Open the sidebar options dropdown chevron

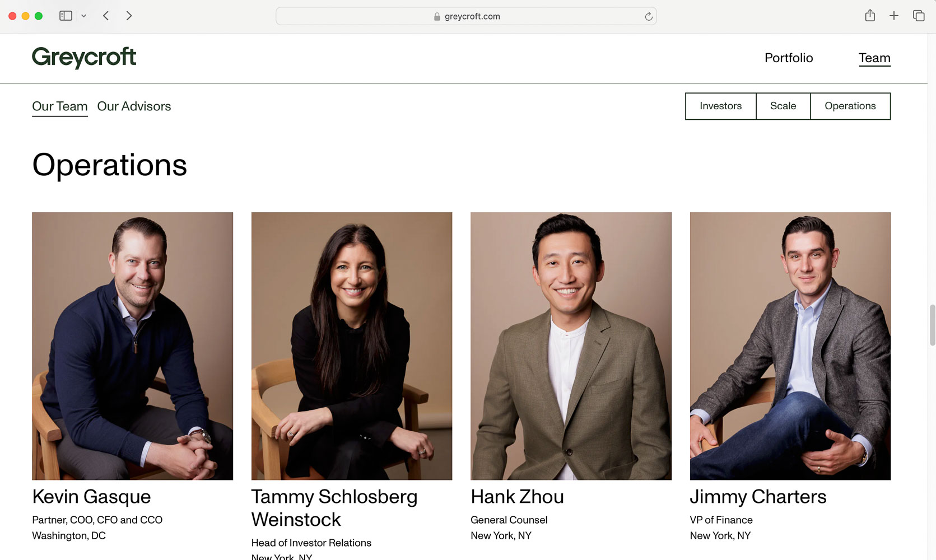pos(84,16)
